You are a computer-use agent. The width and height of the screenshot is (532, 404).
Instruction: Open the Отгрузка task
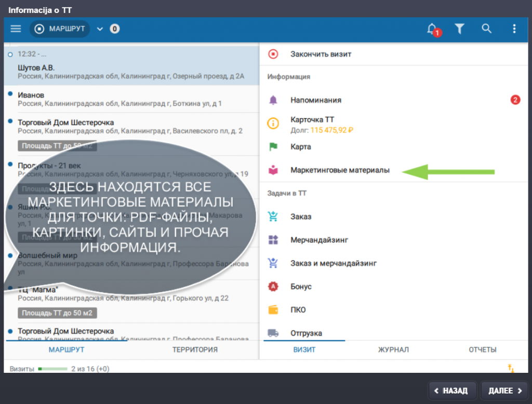(394, 332)
